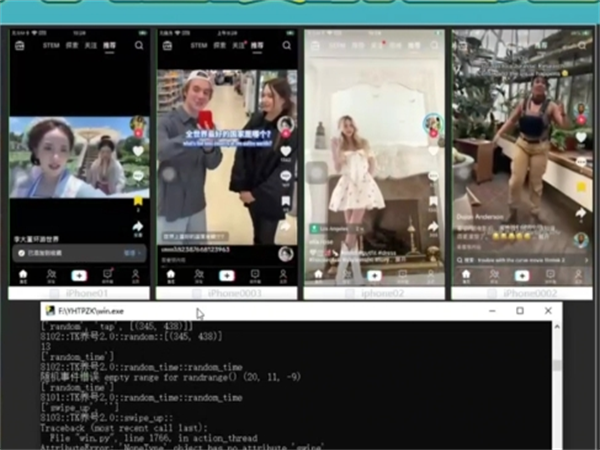
Task: Open the inbox icon on iPhone01 bottom bar
Action: tap(108, 275)
